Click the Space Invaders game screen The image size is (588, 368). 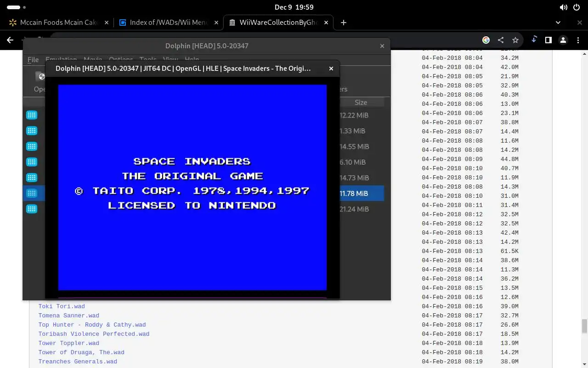[x=192, y=187]
